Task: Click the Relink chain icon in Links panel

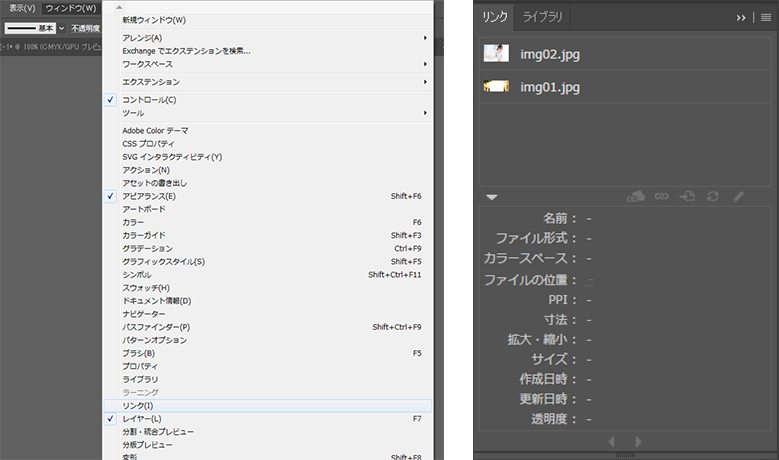Action: (x=661, y=197)
